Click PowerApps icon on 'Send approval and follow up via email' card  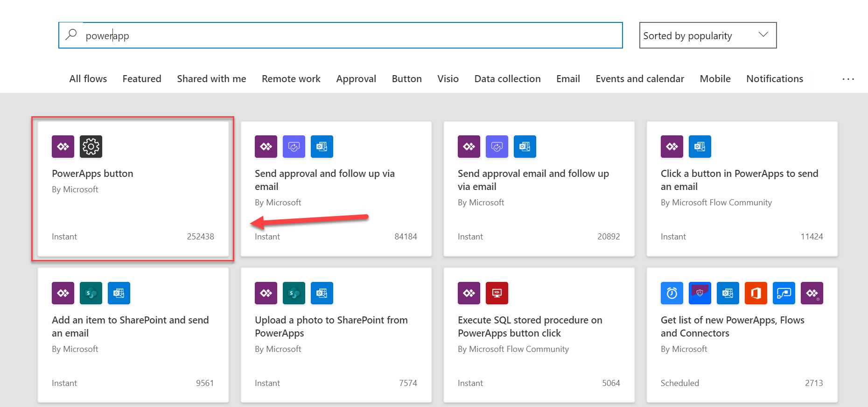click(266, 147)
